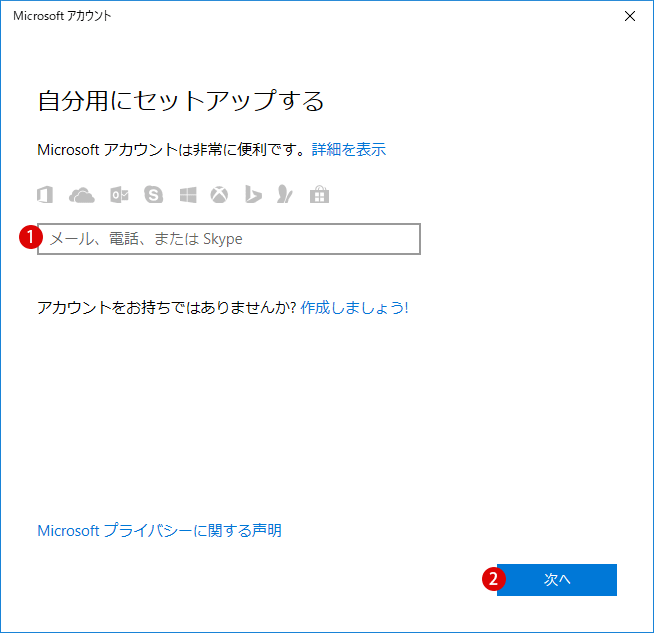Click the Outlook icon
Viewport: 654px width, 633px height.
[x=119, y=195]
